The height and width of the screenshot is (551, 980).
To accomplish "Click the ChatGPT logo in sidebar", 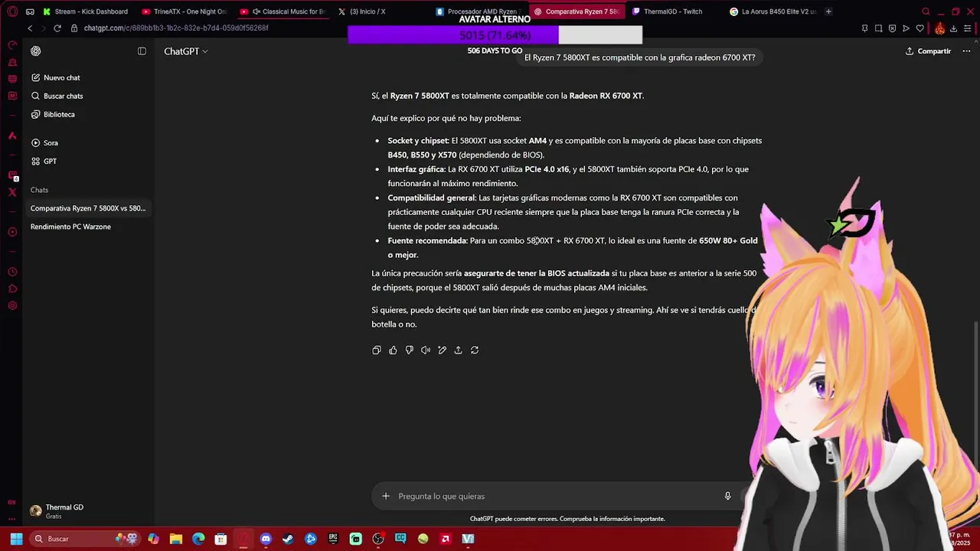I will 36,51.
